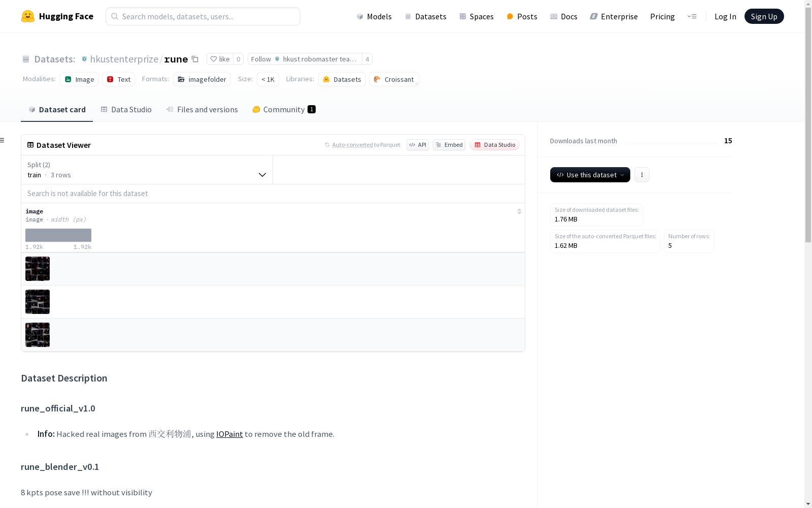This screenshot has height=508, width=812.
Task: Open the IOPaint hyperlink
Action: (229, 434)
